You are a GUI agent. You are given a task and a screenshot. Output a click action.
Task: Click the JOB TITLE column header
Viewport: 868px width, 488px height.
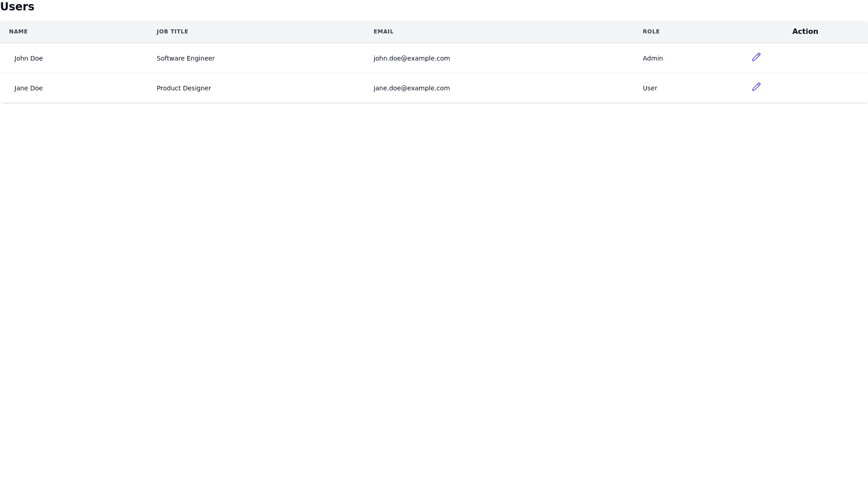coord(172,32)
